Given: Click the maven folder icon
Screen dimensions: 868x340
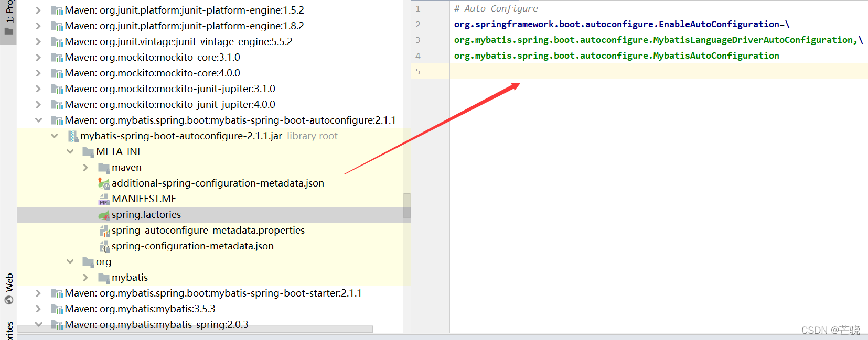Looking at the screenshot, I should click(104, 168).
